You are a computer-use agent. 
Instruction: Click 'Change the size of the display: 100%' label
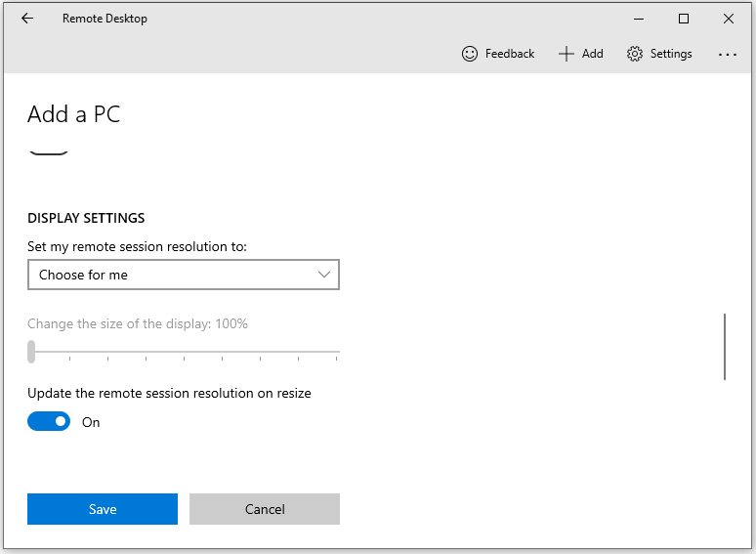[x=138, y=323]
